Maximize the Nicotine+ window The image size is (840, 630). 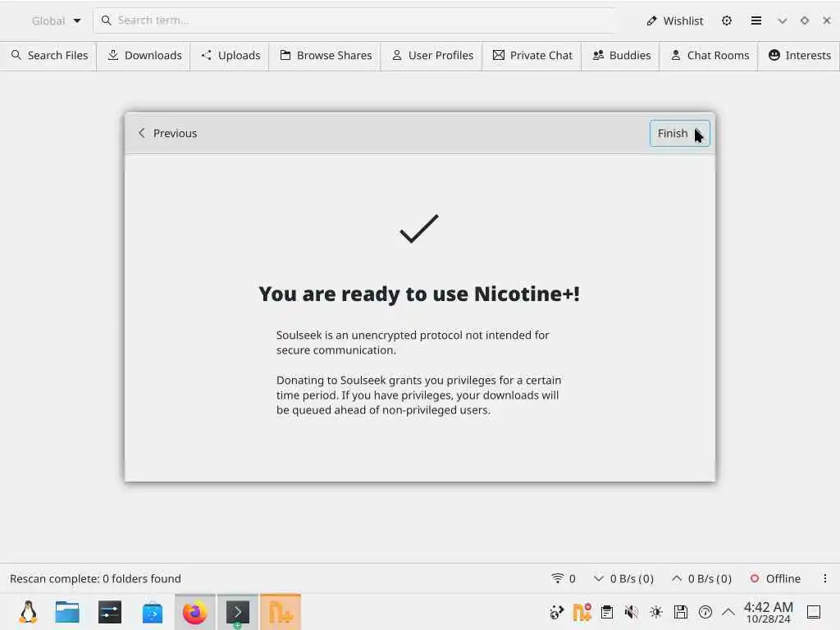(x=804, y=21)
